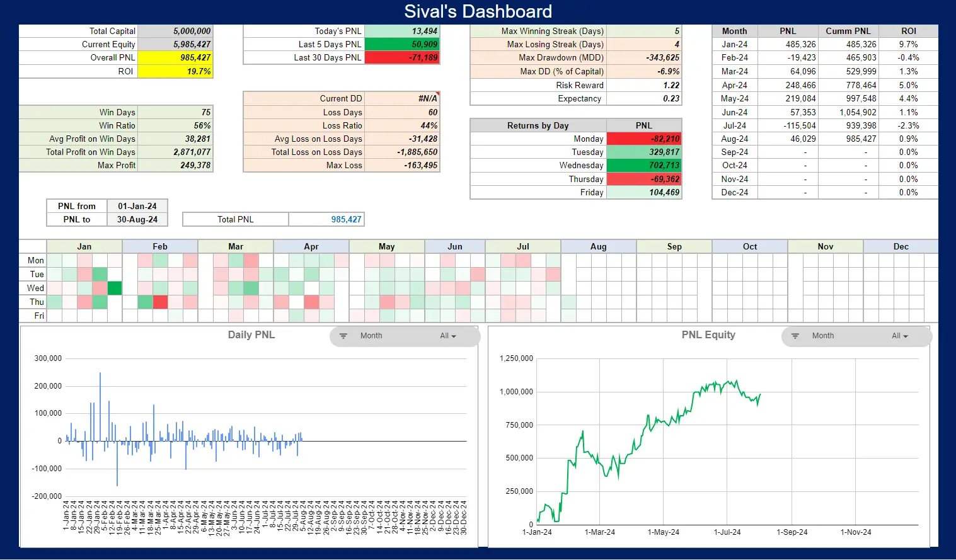Click the Win Days value 75

point(175,112)
